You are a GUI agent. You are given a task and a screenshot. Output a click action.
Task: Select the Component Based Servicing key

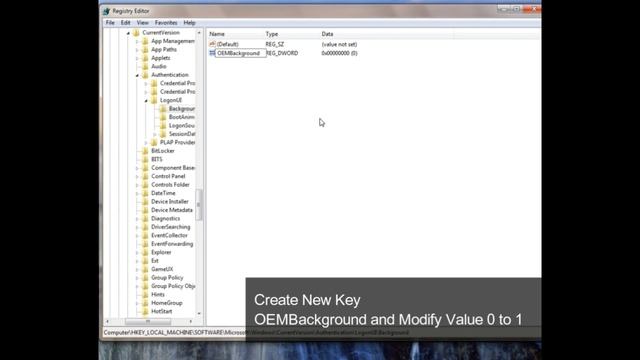pos(173,168)
